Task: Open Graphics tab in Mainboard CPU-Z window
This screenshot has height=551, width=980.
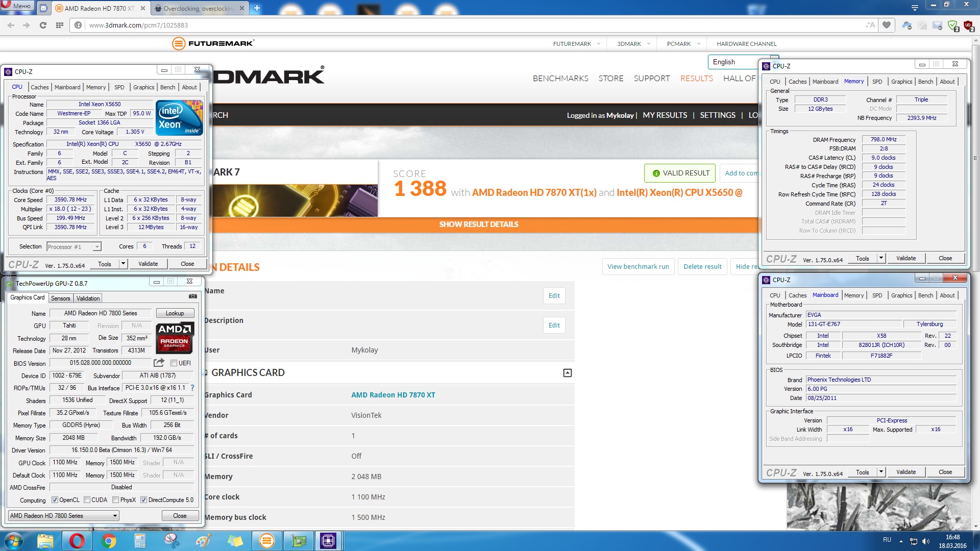Action: click(901, 295)
